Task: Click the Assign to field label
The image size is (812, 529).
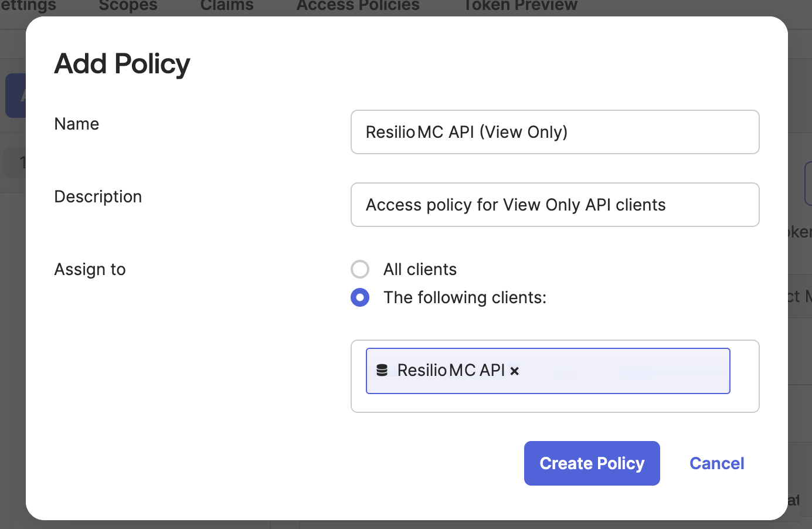Action: (x=90, y=269)
